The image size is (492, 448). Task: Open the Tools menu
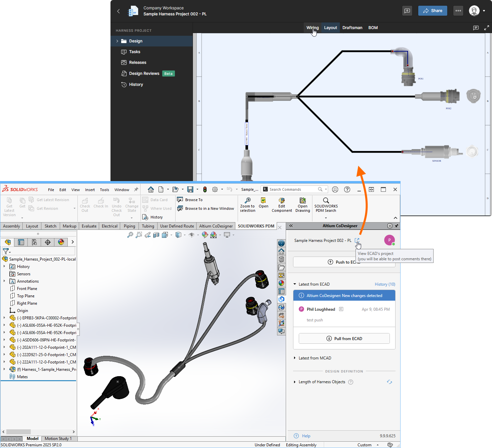coord(104,190)
